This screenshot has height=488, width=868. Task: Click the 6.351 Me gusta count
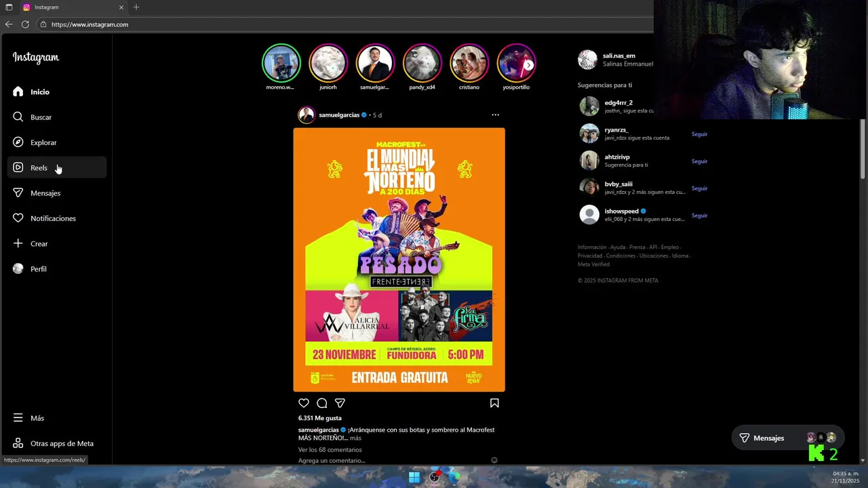point(320,418)
